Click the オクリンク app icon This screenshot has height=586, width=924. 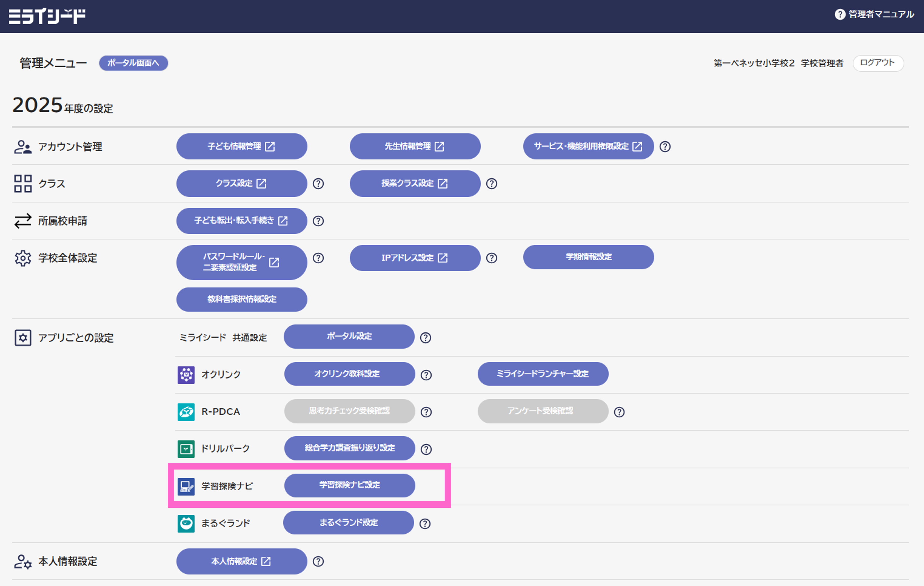coord(186,374)
